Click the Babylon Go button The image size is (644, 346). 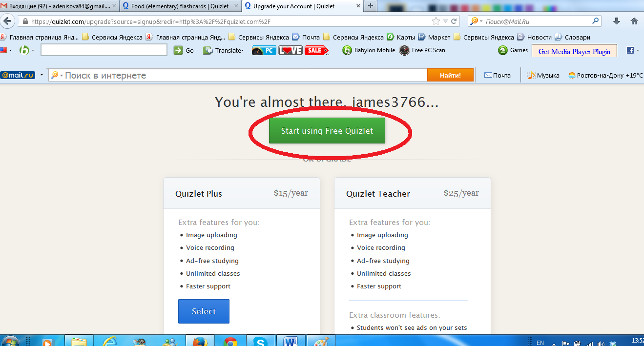tap(184, 50)
